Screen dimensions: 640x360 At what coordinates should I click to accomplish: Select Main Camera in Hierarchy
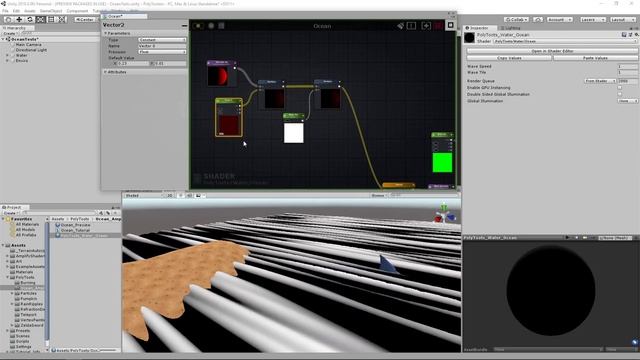coord(28,44)
